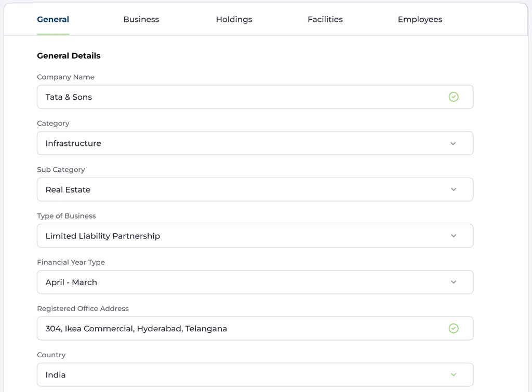Click the chevron arrow in Financial Year Type
This screenshot has height=392, width=532.
point(453,282)
